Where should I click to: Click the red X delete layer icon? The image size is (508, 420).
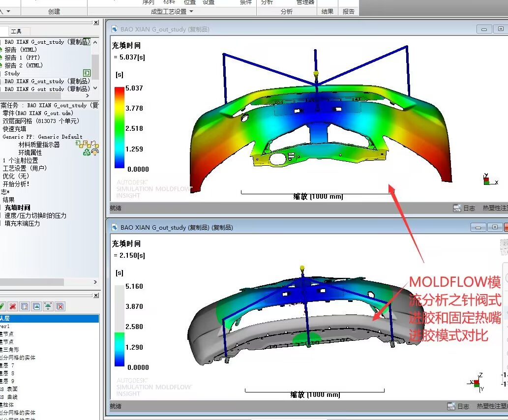(13, 306)
